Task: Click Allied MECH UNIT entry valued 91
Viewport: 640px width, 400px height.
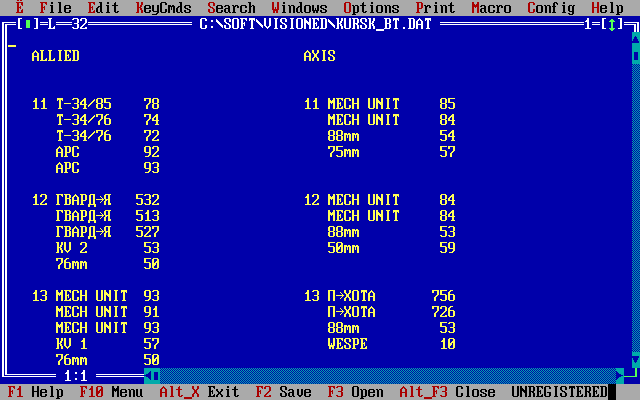Action: pos(91,312)
